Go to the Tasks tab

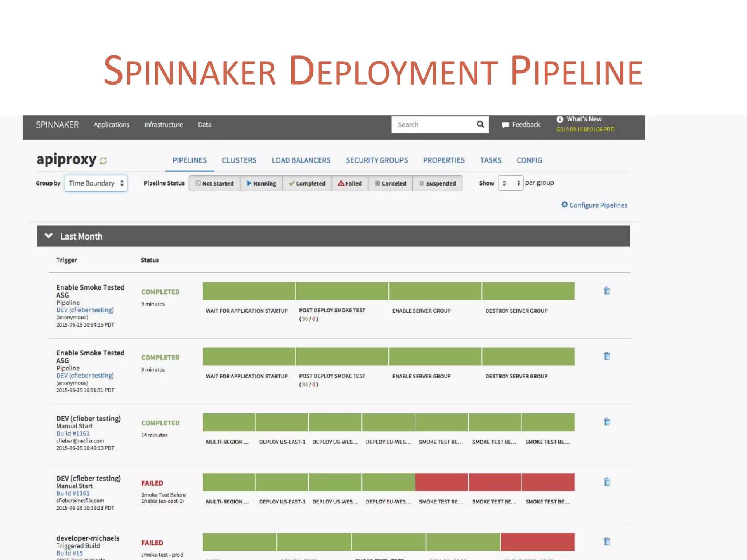coord(491,160)
